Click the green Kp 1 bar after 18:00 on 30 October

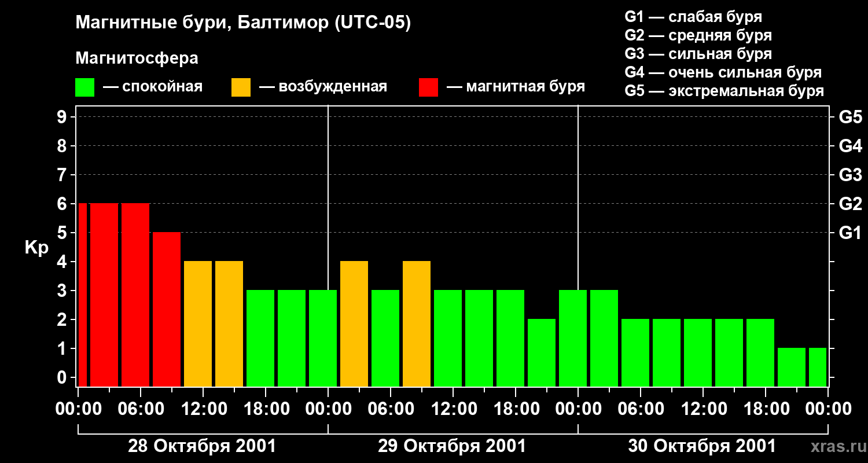[x=792, y=367]
